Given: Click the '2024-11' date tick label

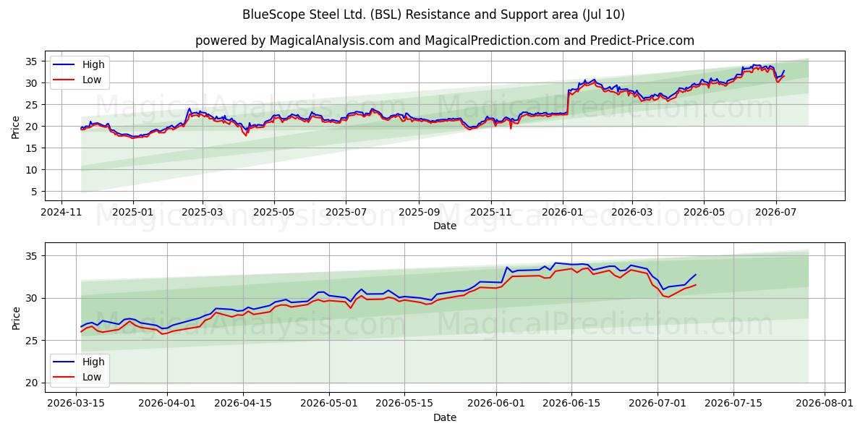Looking at the screenshot, I should pyautogui.click(x=61, y=213).
